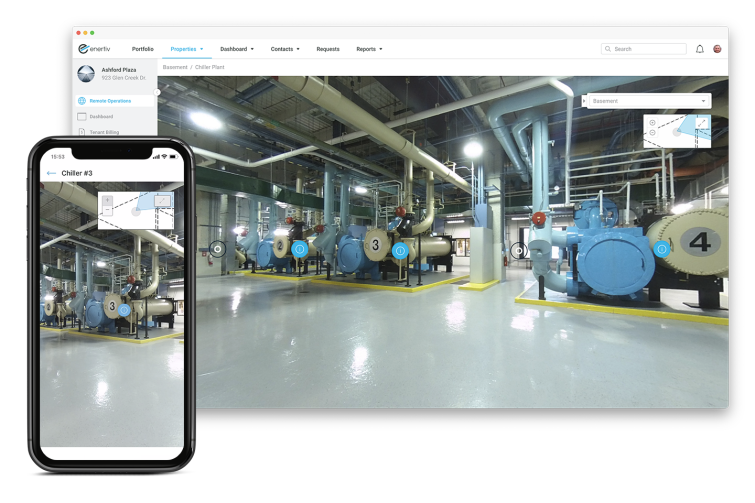Expand the Reports dropdown menu
Image resolution: width=755 pixels, height=503 pixels.
tap(369, 49)
